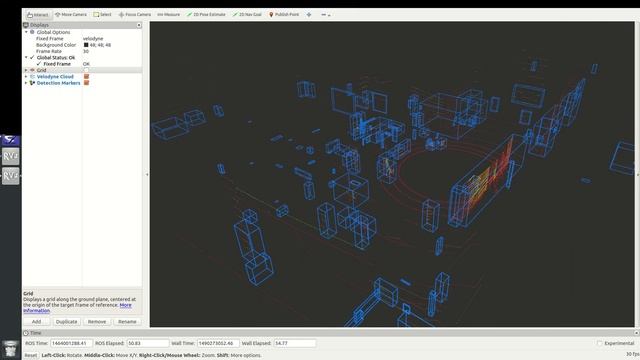Click the Reset button in status bar
Viewport: 640px width, 360px height.
(x=31, y=355)
